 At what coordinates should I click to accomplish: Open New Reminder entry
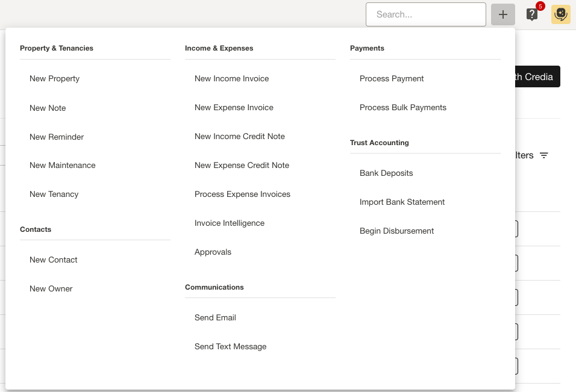57,137
